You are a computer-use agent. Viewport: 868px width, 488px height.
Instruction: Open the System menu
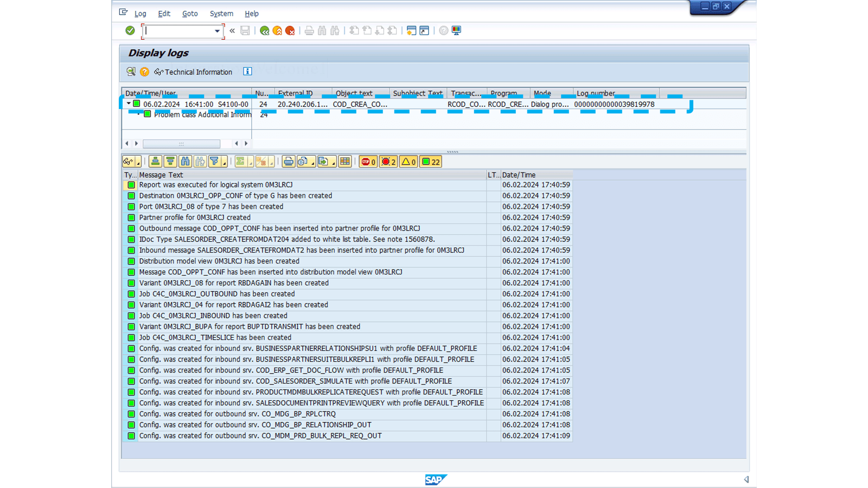coord(221,14)
